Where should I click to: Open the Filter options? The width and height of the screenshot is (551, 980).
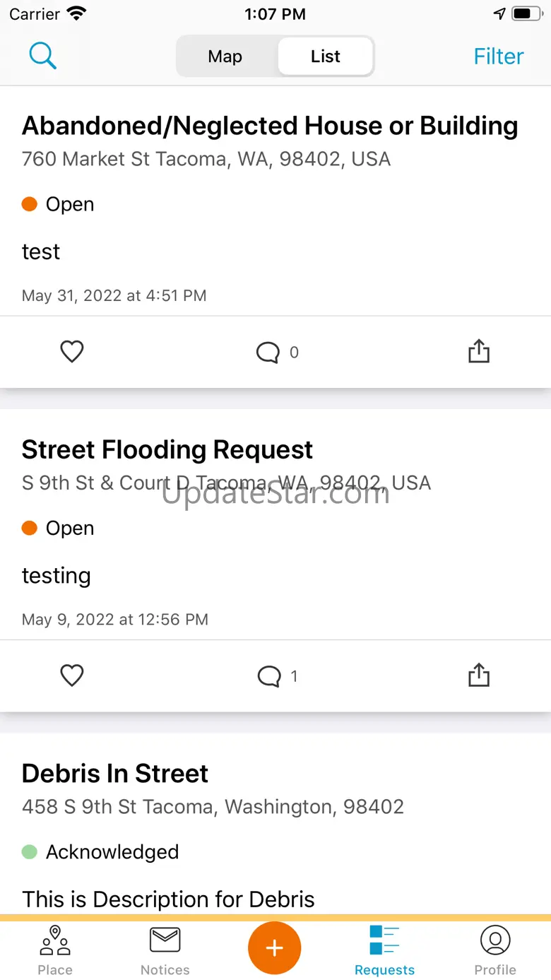[499, 57]
